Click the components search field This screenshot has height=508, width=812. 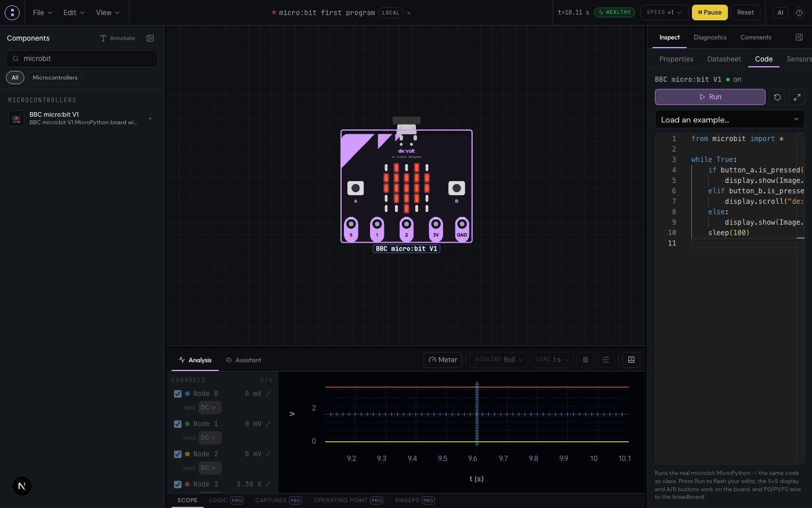coord(82,59)
